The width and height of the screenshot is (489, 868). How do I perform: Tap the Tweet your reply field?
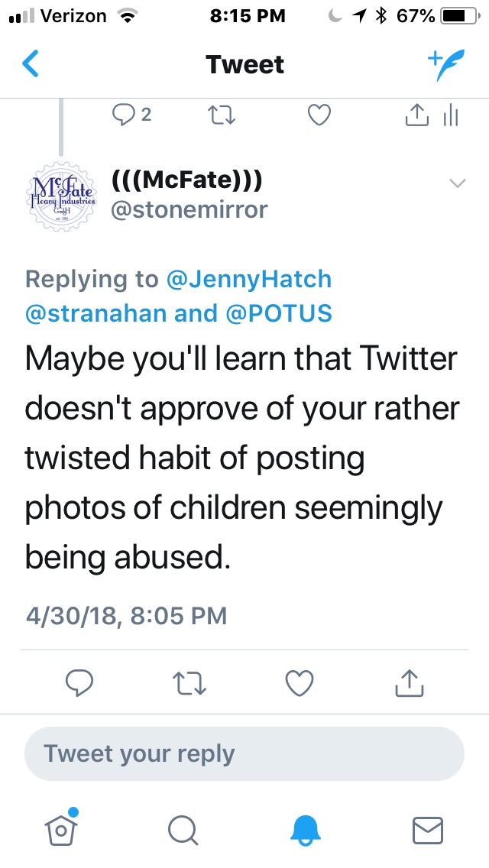244,753
